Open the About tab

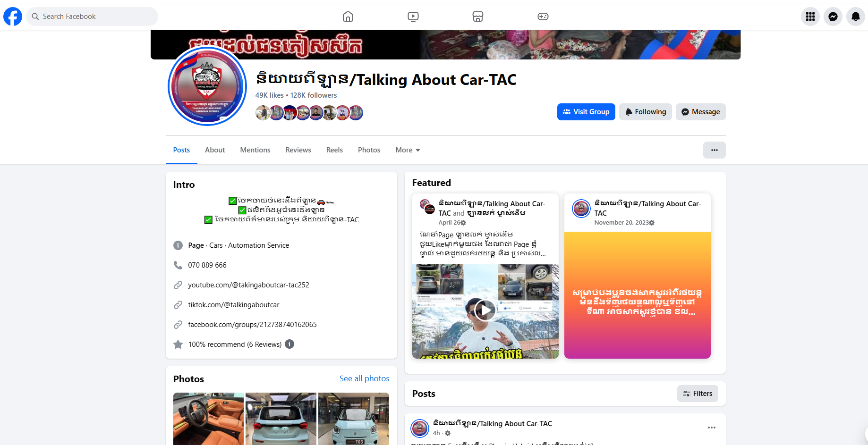(215, 150)
